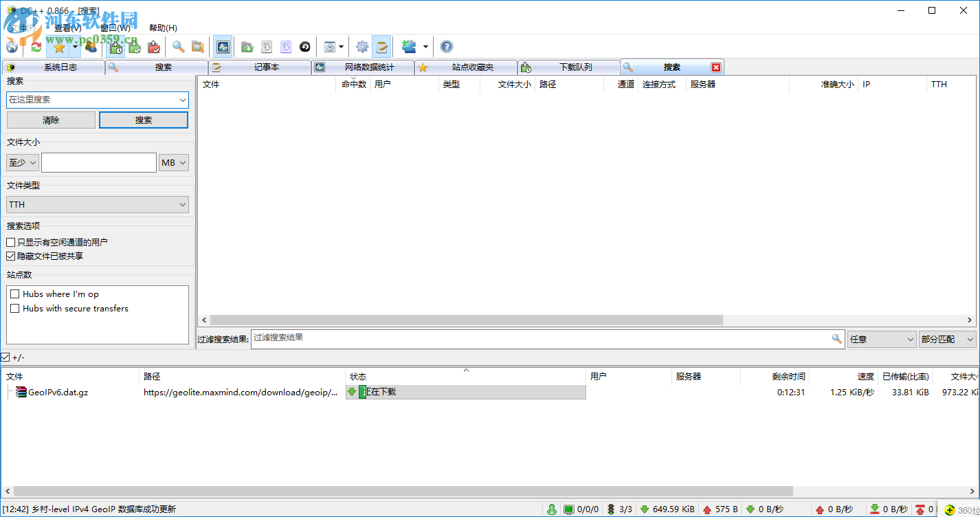
Task: Click the Reconnect toolbar icon
Action: tap(36, 47)
